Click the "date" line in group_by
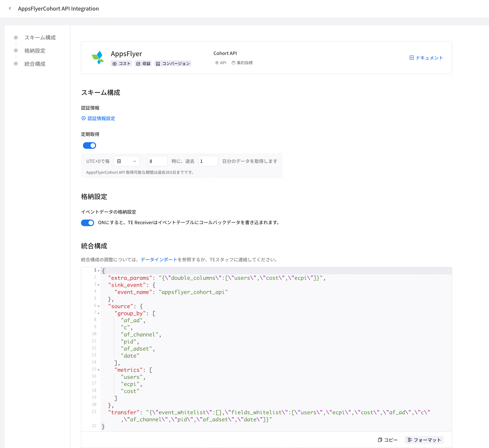The image size is (489, 448). pos(130,356)
